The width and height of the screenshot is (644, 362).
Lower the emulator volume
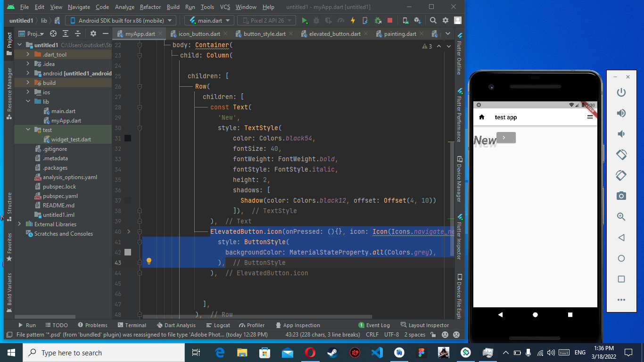[621, 134]
